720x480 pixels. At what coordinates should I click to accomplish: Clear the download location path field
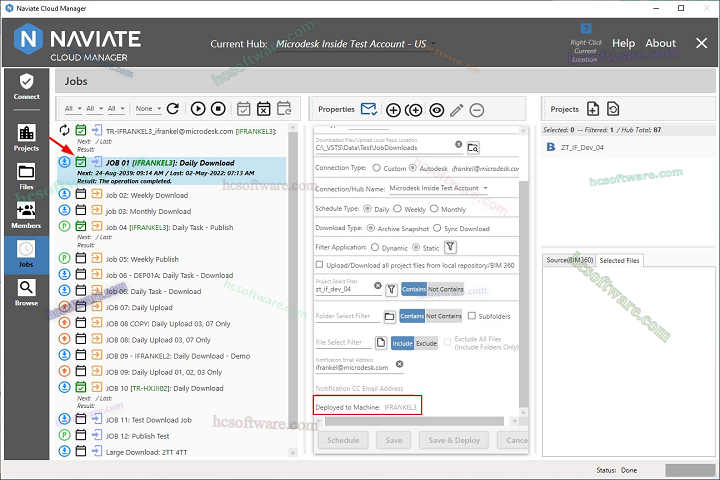click(458, 144)
